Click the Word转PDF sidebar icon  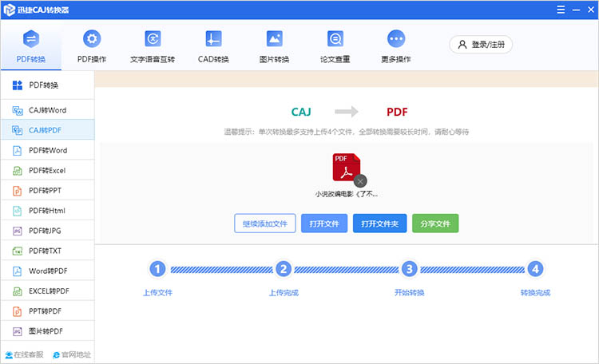coord(18,271)
